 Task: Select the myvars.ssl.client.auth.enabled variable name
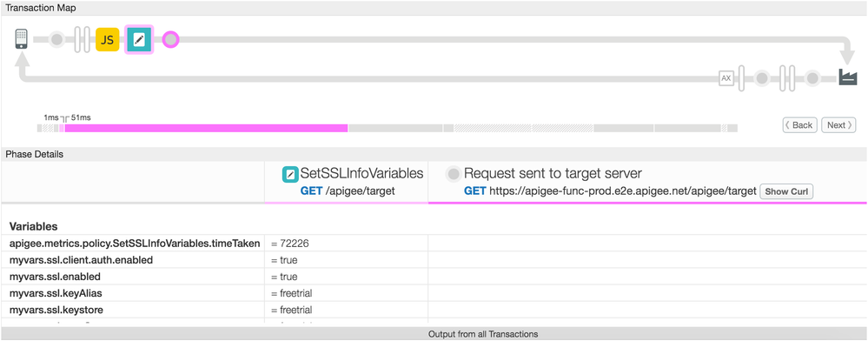point(82,259)
